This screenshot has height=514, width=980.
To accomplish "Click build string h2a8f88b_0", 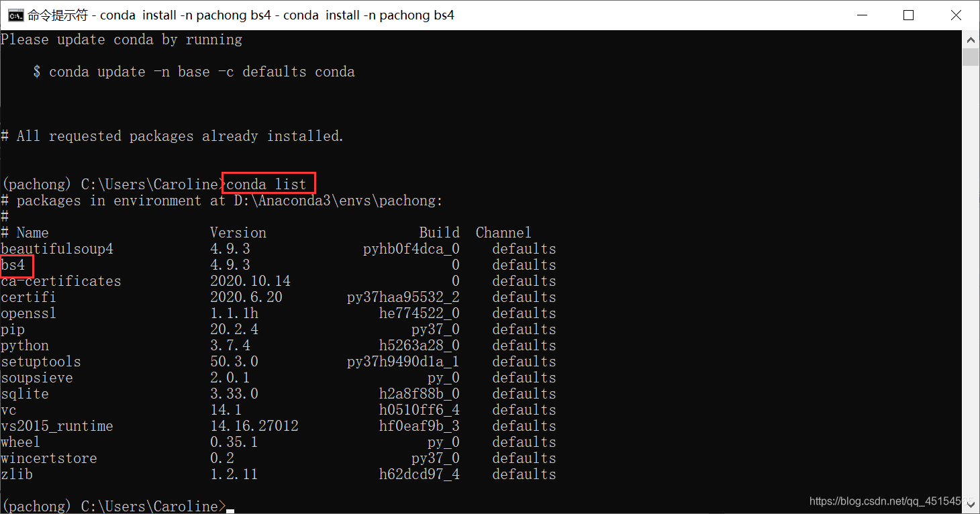I will click(420, 394).
